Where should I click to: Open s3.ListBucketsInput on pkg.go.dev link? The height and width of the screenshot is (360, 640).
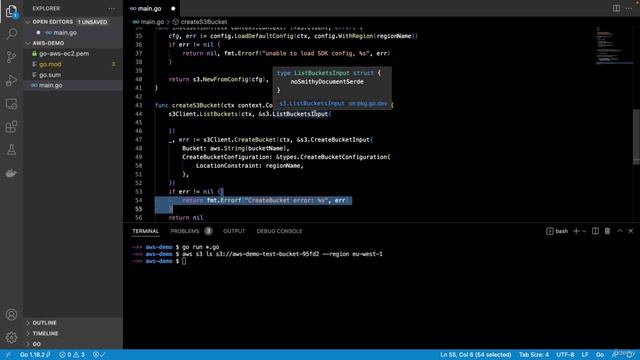[x=333, y=104]
